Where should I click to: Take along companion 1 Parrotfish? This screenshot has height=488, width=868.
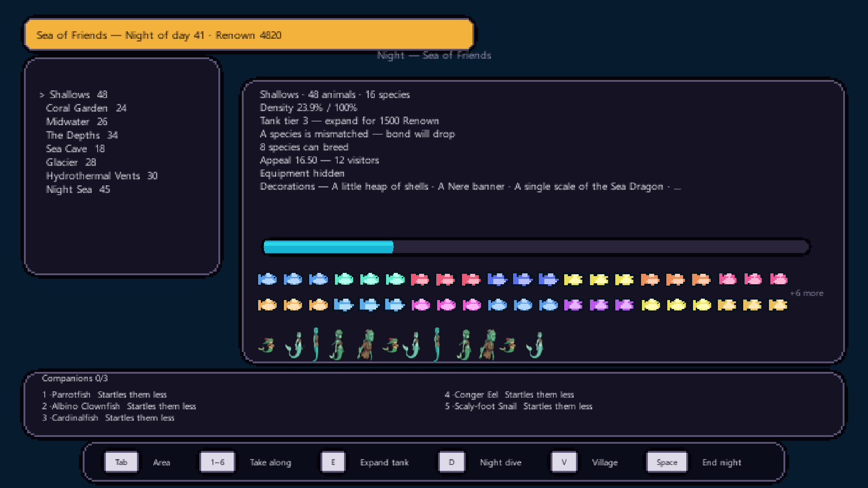104,394
